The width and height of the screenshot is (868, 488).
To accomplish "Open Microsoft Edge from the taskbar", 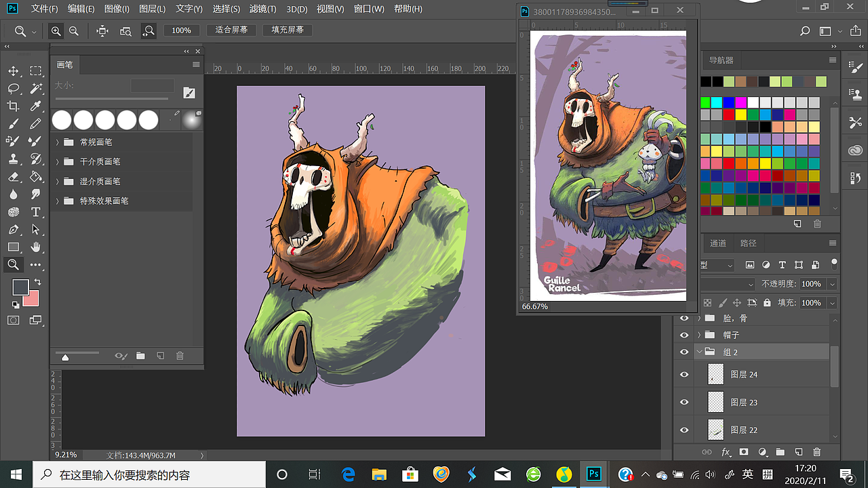I will pos(348,474).
